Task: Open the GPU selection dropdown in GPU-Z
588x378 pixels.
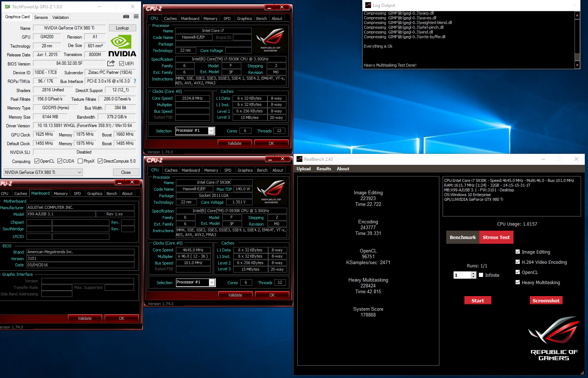Action: (x=43, y=172)
